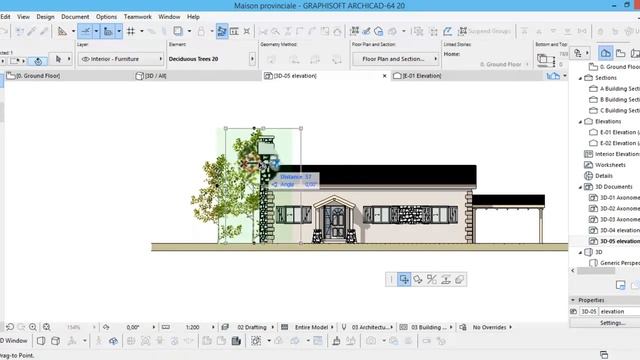Select the View Map navigator icon
The width and height of the screenshot is (640, 360).
620,53
